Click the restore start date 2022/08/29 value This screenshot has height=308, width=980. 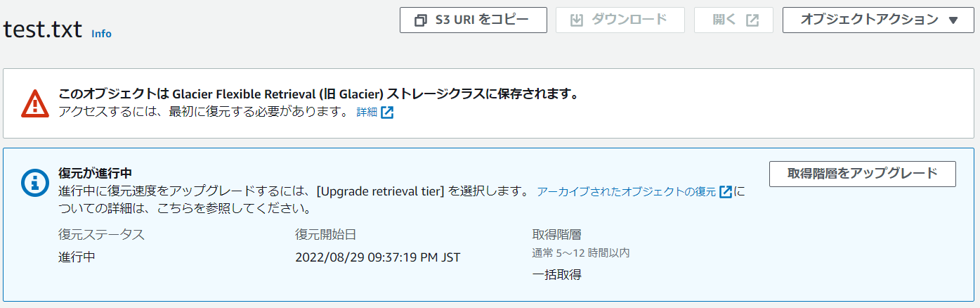pos(378,257)
